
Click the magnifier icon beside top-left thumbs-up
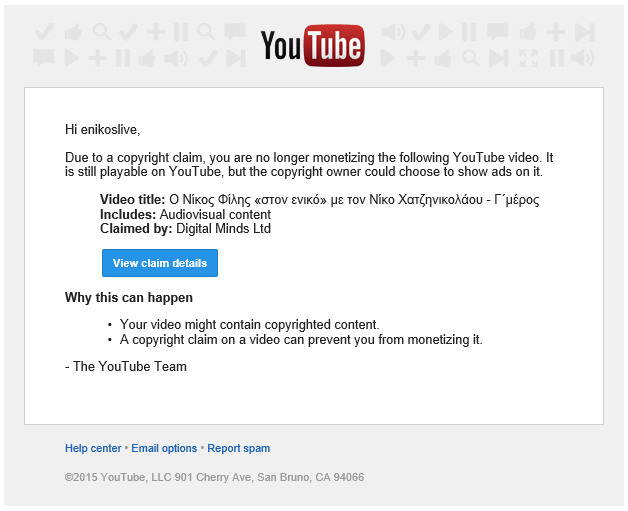click(x=101, y=32)
